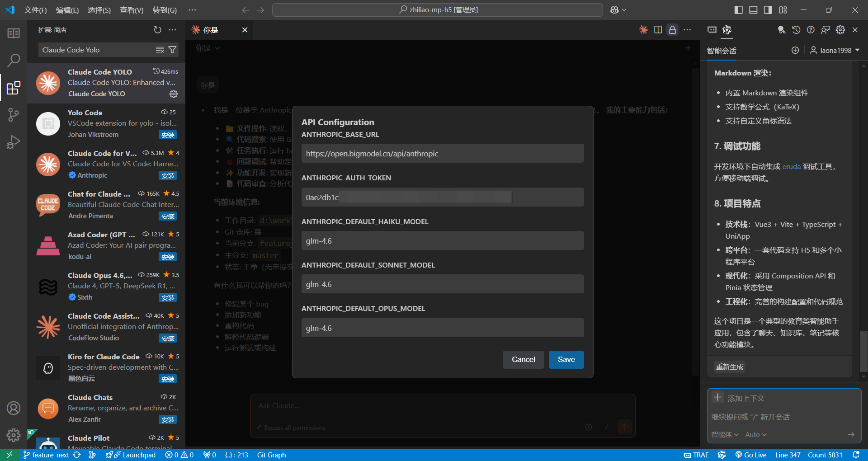Open the Manage gear in activity bar
The width and height of the screenshot is (868, 461).
coord(14,435)
